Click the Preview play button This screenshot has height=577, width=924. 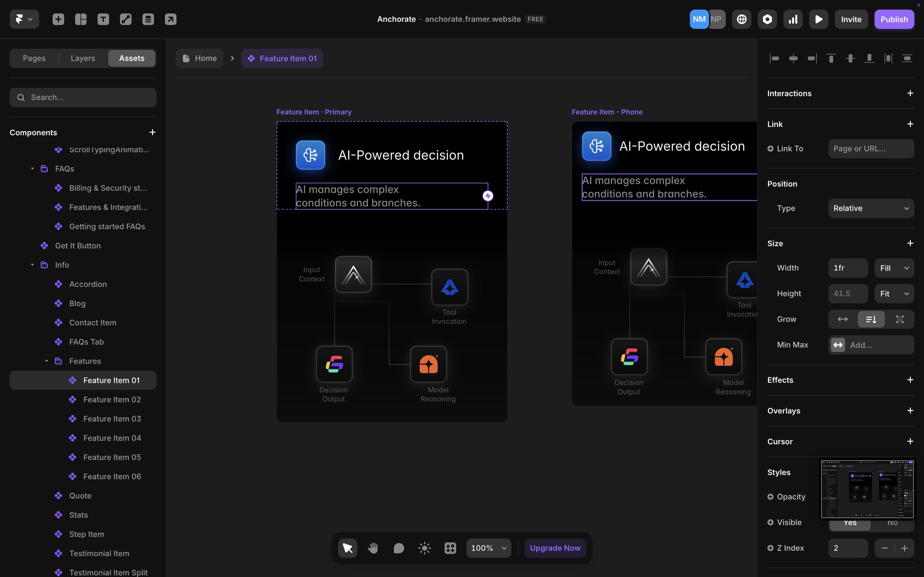[818, 19]
